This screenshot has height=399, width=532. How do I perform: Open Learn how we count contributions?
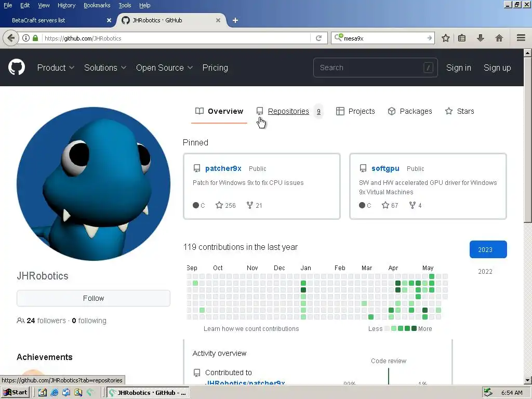(x=251, y=328)
